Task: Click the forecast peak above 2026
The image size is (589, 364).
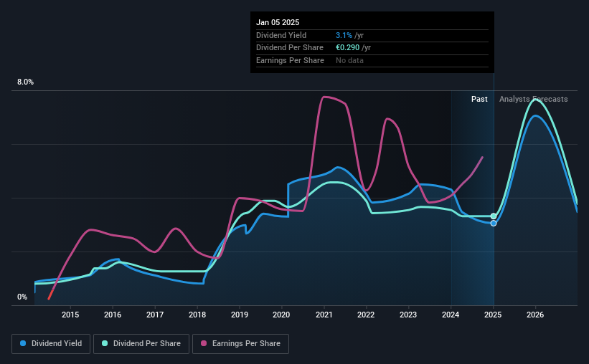Action: pyautogui.click(x=535, y=100)
